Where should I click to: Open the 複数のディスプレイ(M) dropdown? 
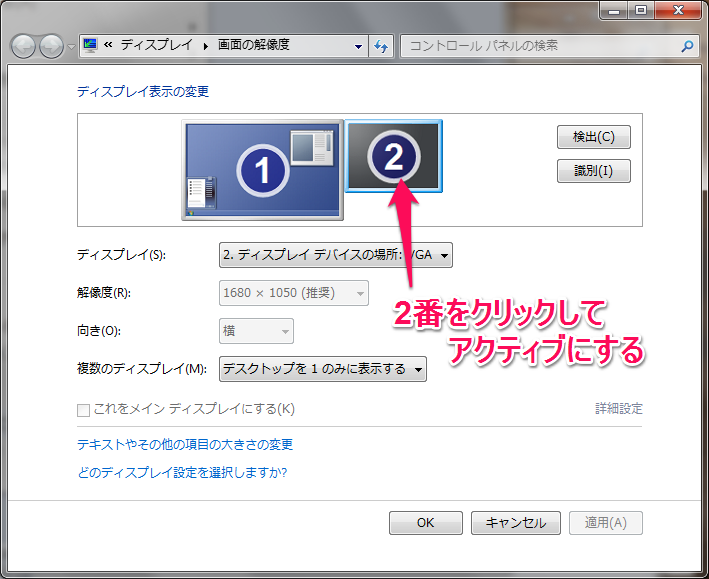click(x=322, y=369)
